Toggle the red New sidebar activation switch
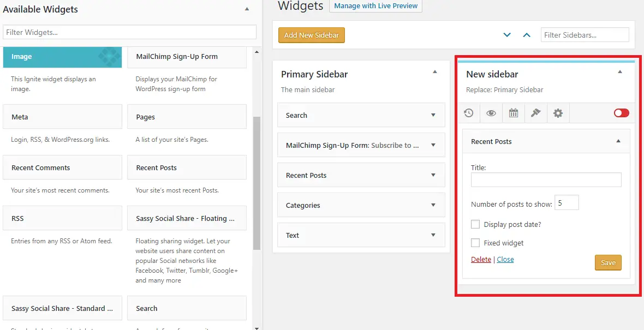Viewport: 644px width, 330px height. [622, 113]
